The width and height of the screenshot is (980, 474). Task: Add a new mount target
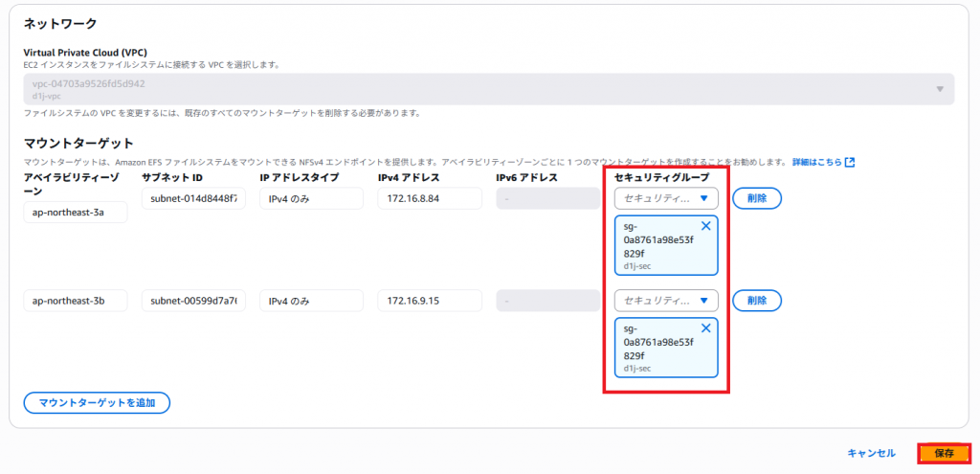[97, 402]
